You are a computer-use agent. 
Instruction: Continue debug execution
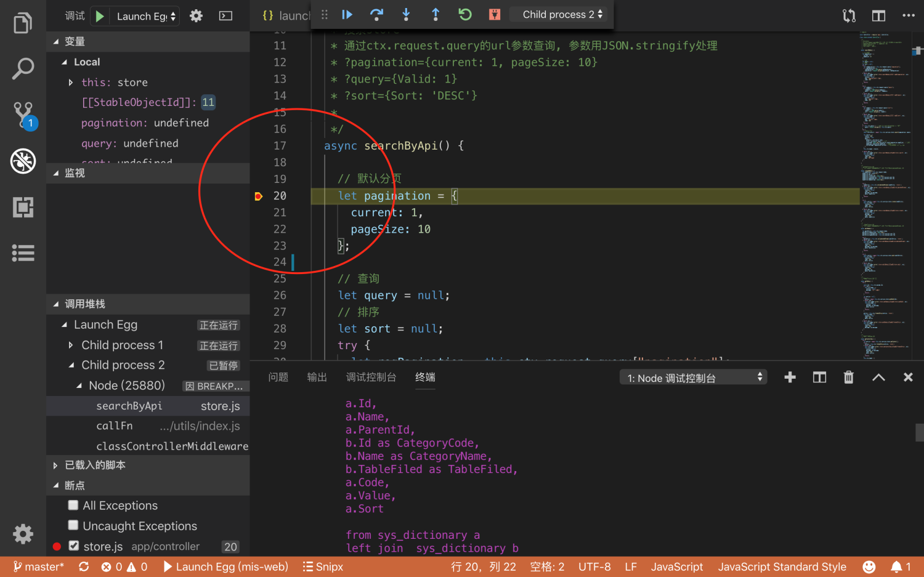(x=347, y=14)
